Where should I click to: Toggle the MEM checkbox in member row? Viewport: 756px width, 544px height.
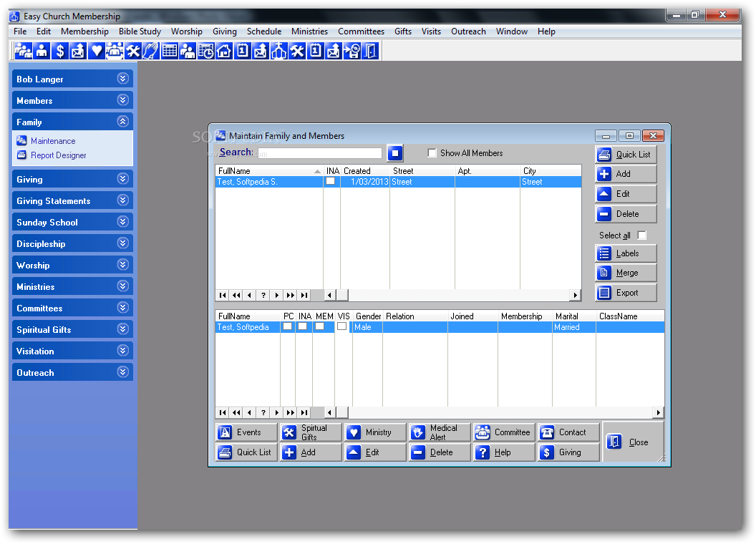(x=320, y=326)
